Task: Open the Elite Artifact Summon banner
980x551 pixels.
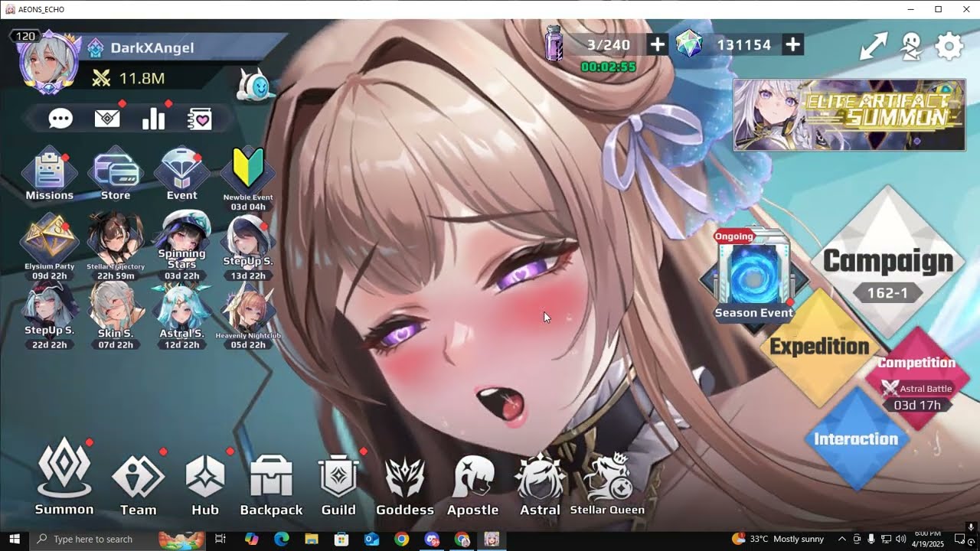Action: pyautogui.click(x=849, y=115)
